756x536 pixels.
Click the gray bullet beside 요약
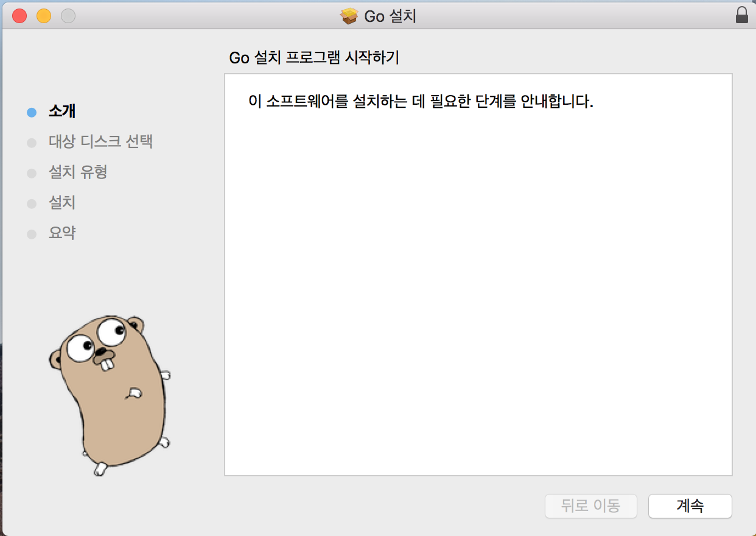pyautogui.click(x=32, y=234)
